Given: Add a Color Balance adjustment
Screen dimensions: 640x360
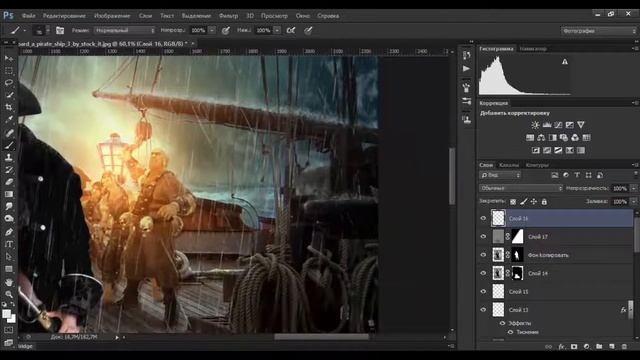Looking at the screenshot, I should click(x=541, y=138).
